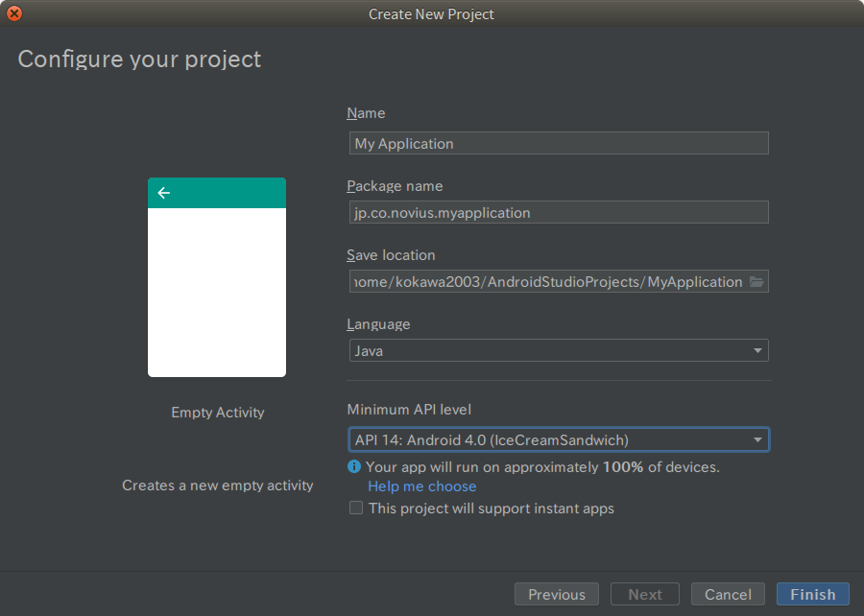Click the Package name input field

point(559,212)
